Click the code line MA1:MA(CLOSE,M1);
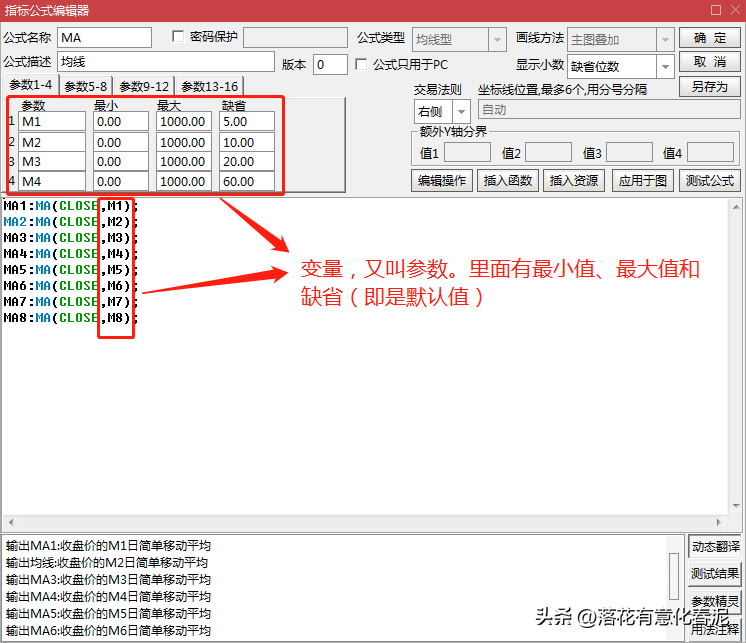746x643 pixels. (70, 206)
